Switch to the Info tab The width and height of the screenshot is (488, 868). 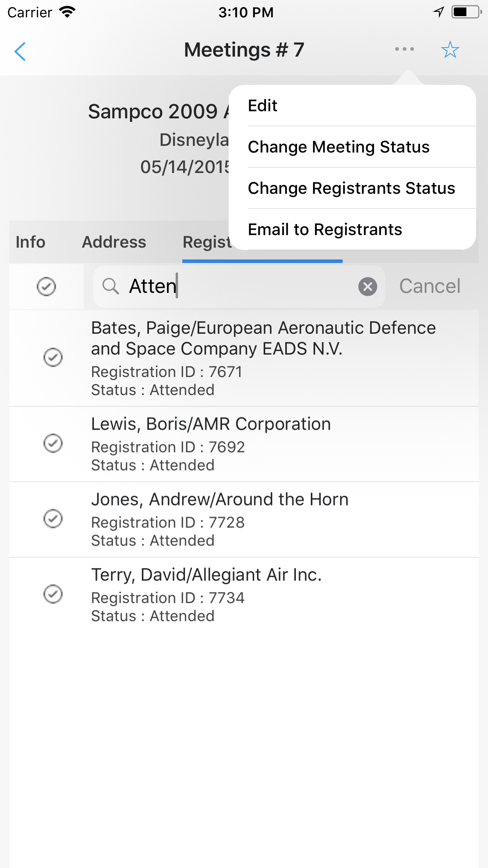pos(31,242)
